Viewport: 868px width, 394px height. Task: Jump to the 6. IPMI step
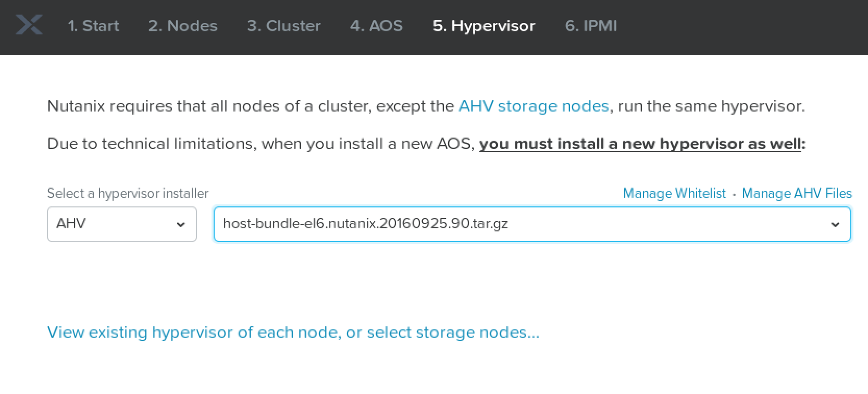tap(590, 26)
